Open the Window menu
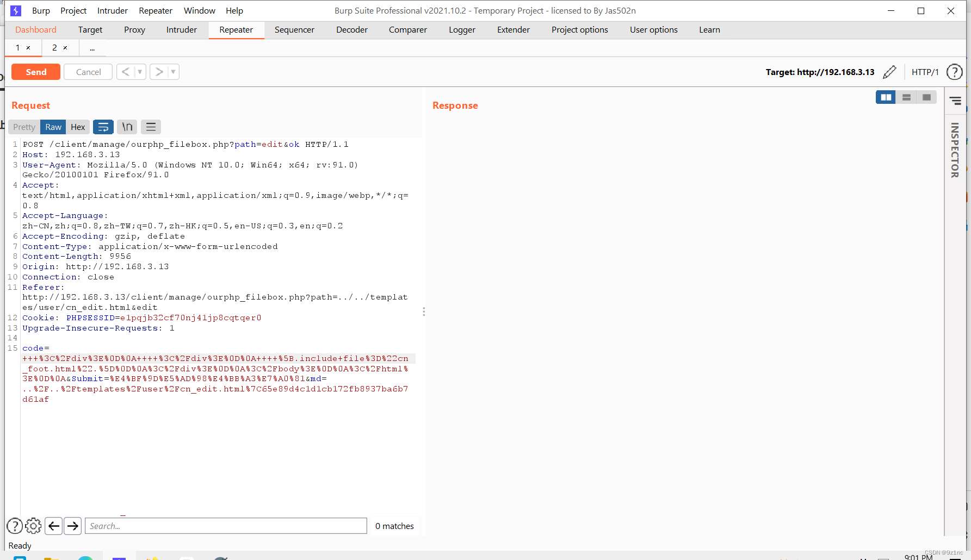 pos(200,10)
